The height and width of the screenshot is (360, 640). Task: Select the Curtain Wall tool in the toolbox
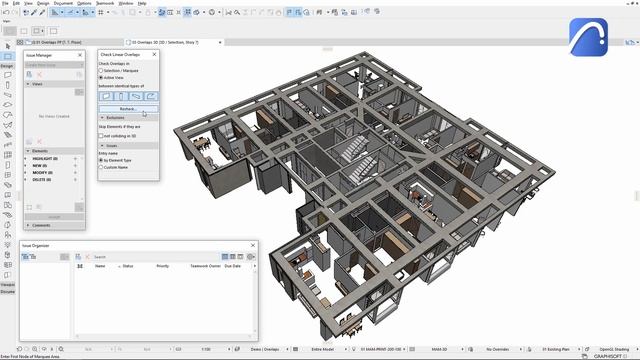tap(8, 155)
